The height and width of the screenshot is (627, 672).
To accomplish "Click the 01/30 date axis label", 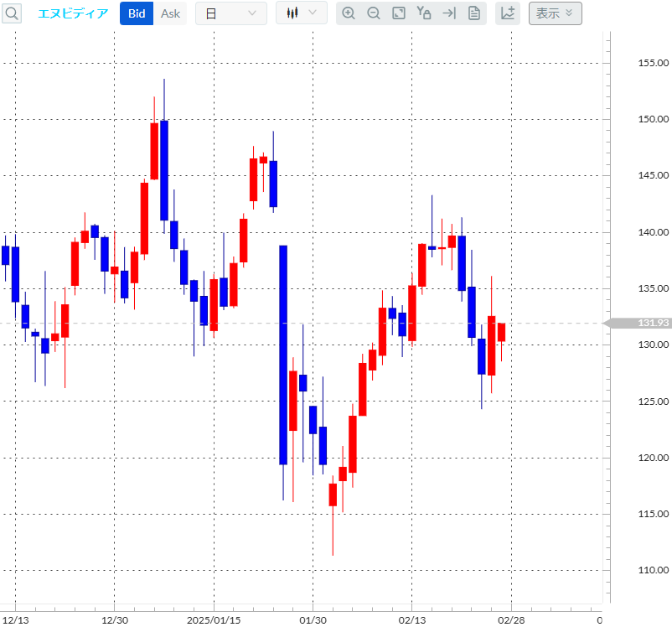I will click(313, 620).
